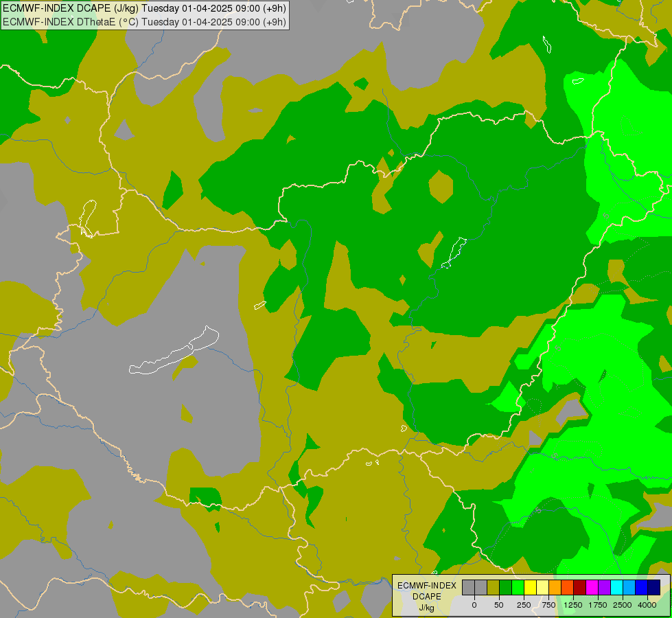Click the legend value '750'
The height and width of the screenshot is (618, 672).
(x=548, y=605)
